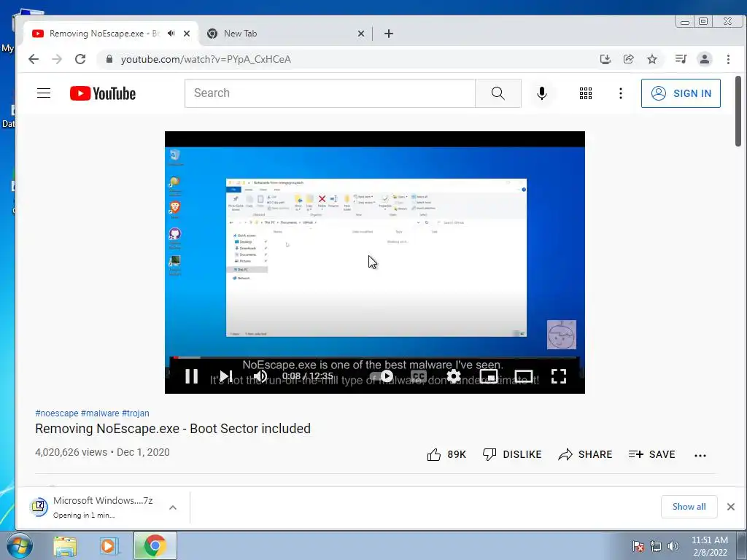747x560 pixels.
Task: Toggle autoplay switch in player
Action: 382,376
